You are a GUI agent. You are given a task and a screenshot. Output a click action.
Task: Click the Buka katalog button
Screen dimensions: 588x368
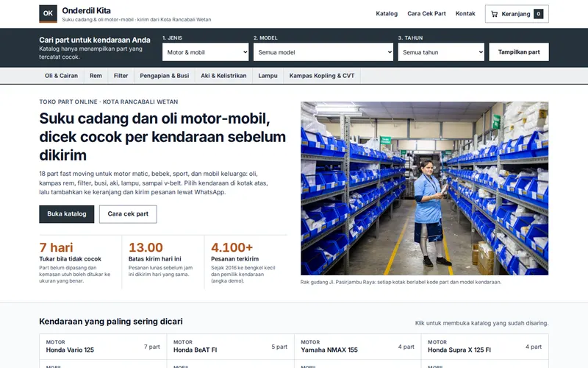pos(67,214)
